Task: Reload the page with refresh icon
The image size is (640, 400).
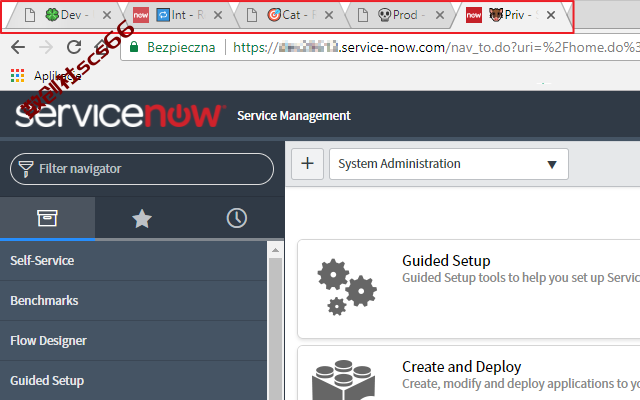Action: [x=74, y=47]
